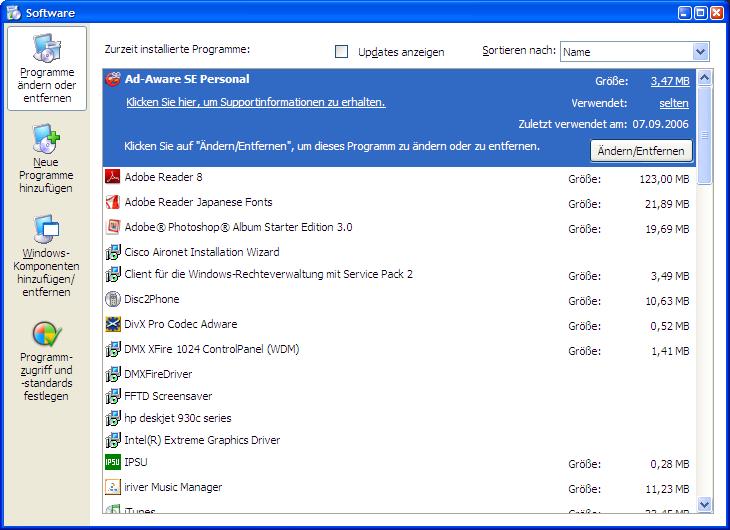Viewport: 730px width, 530px height.
Task: Open Programmzugriff und -standards icon
Action: tap(47, 333)
